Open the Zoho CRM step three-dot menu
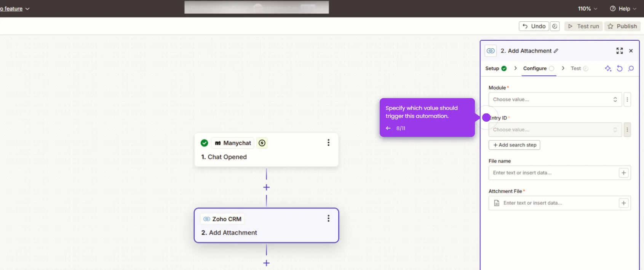This screenshot has width=644, height=270. (x=328, y=218)
